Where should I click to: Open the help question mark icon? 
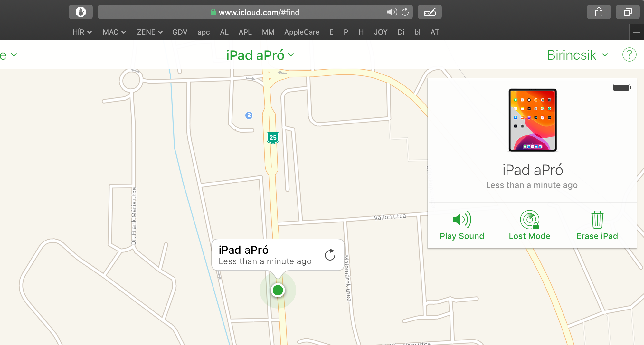[629, 55]
